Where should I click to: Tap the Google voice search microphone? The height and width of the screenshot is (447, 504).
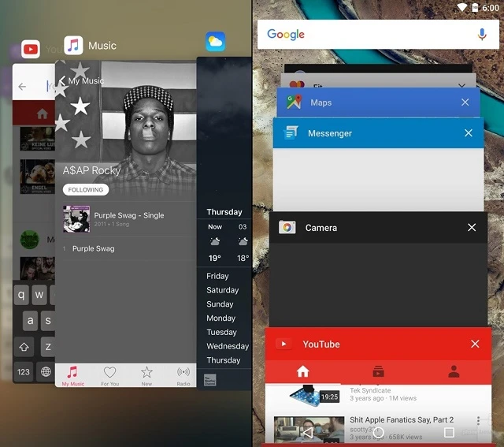(x=482, y=35)
